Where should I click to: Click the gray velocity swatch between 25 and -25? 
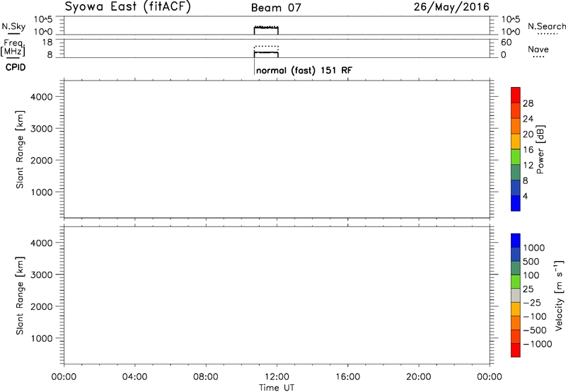(516, 296)
